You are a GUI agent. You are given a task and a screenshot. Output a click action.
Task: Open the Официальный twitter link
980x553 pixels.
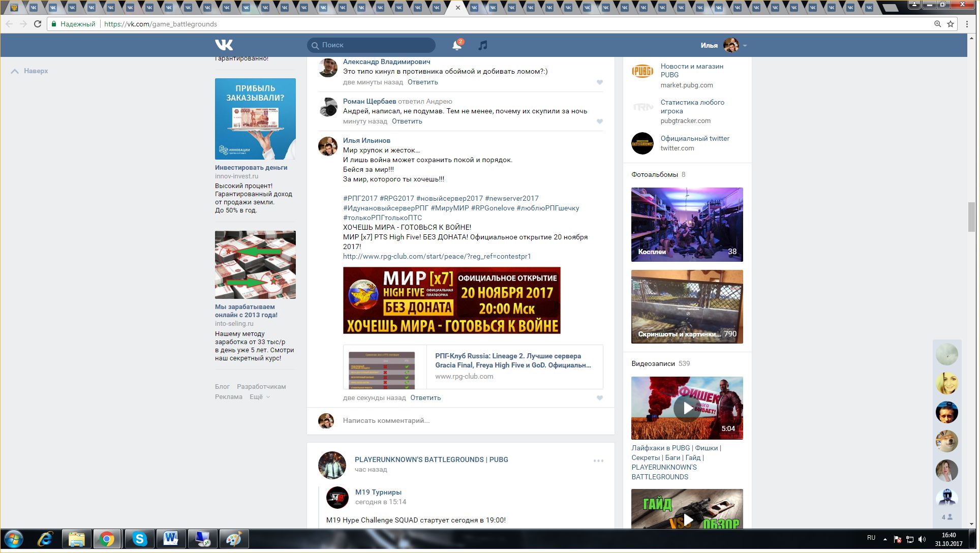(x=695, y=138)
